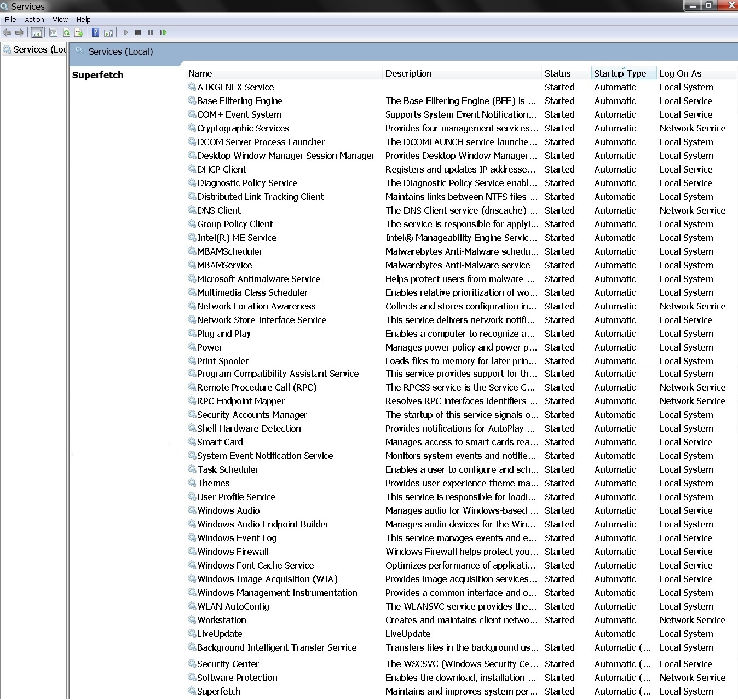Toggle the Show/Hide Console Tree toolbar icon
This screenshot has width=738, height=700.
[x=37, y=32]
